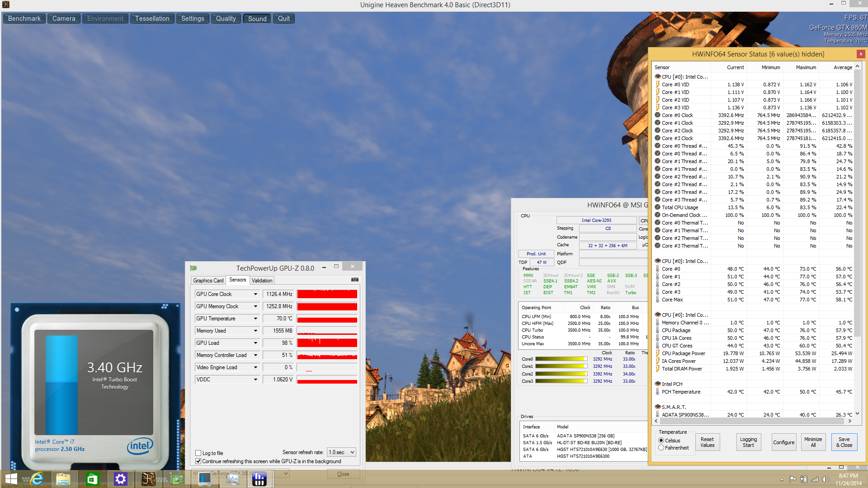Open Settings menu in Heaven
This screenshot has height=488, width=868.
[193, 19]
